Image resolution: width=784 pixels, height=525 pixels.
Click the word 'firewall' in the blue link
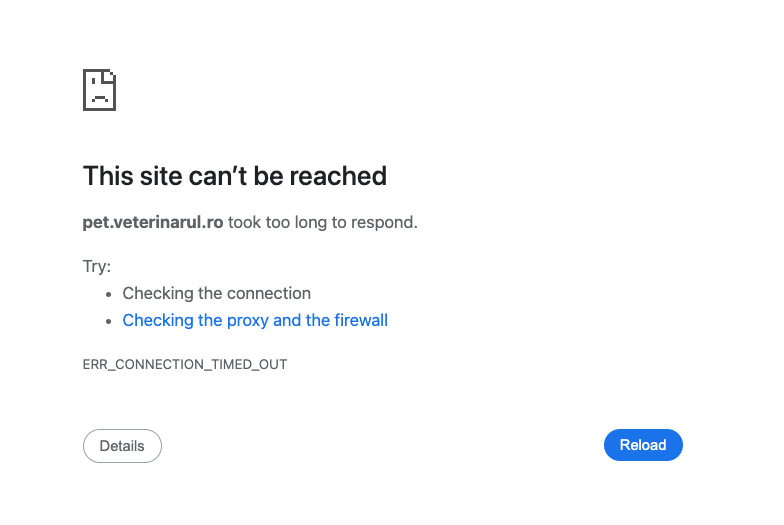click(361, 320)
